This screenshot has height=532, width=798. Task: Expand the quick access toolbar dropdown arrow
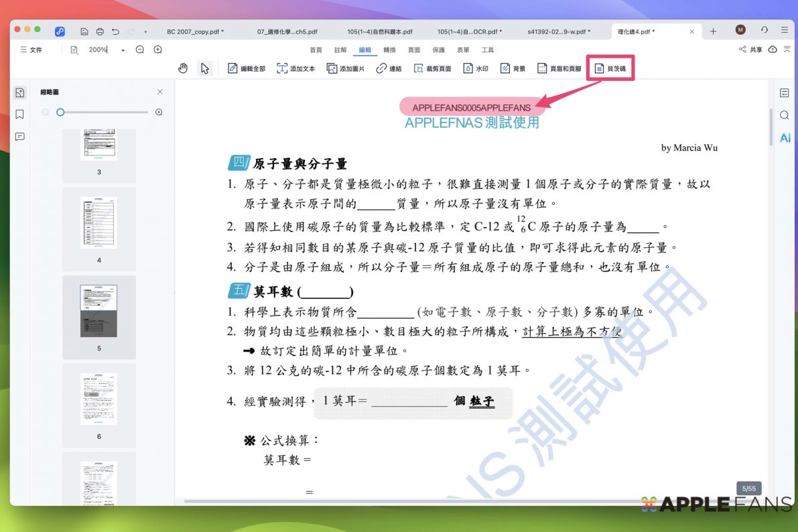145,31
